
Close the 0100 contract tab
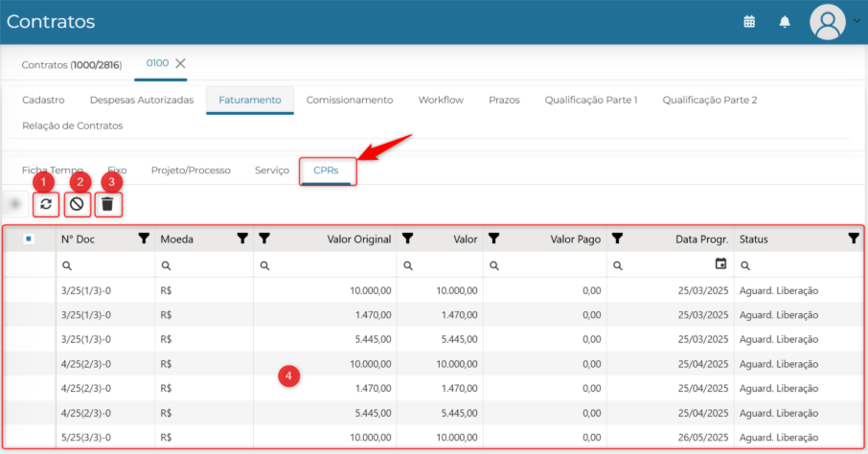click(x=180, y=63)
